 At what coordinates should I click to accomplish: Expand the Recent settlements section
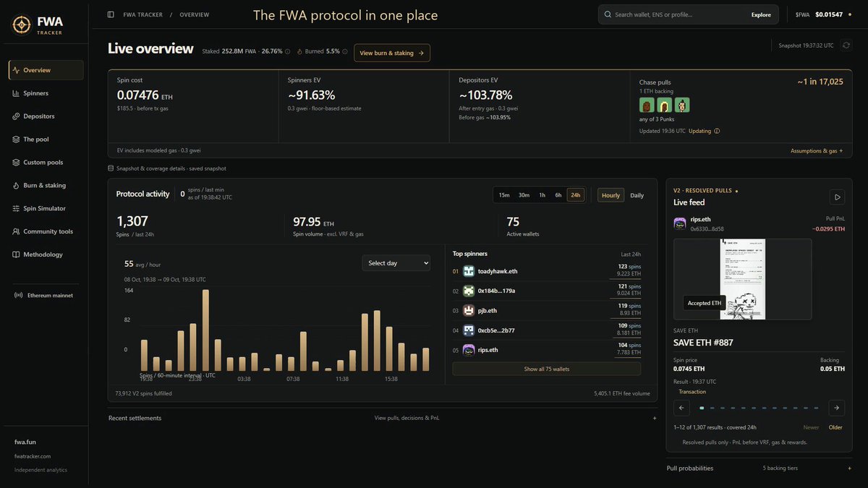[x=383, y=418]
